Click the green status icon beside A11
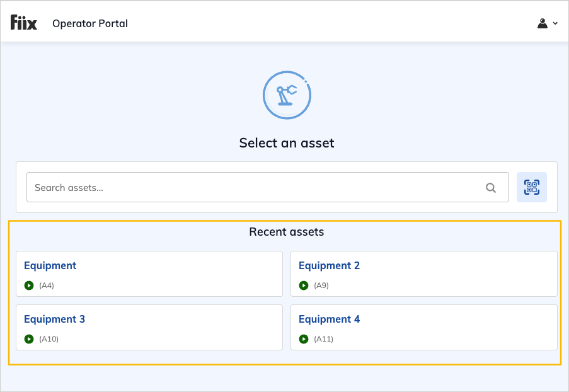This screenshot has width=569, height=392. click(x=303, y=339)
